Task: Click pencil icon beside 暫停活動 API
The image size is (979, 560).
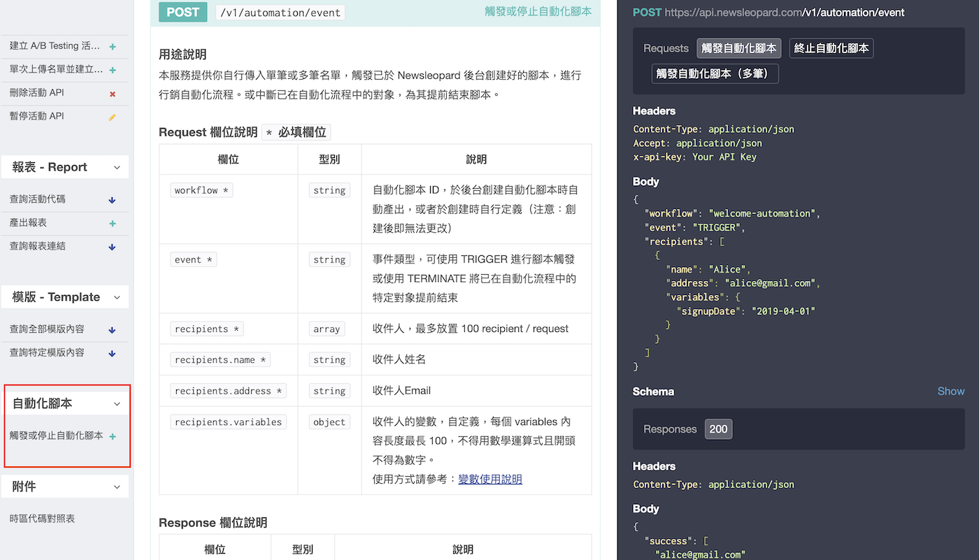Action: click(x=113, y=117)
